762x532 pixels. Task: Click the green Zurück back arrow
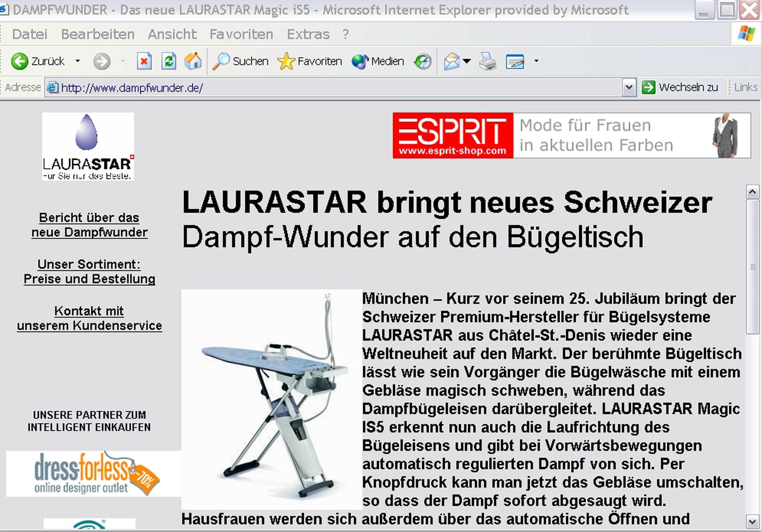click(x=19, y=61)
